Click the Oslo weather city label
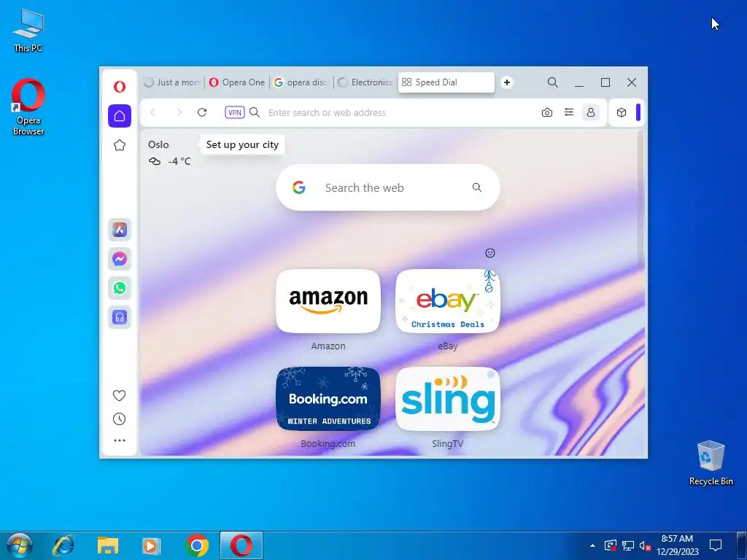Viewport: 747px width, 560px height. pos(158,144)
